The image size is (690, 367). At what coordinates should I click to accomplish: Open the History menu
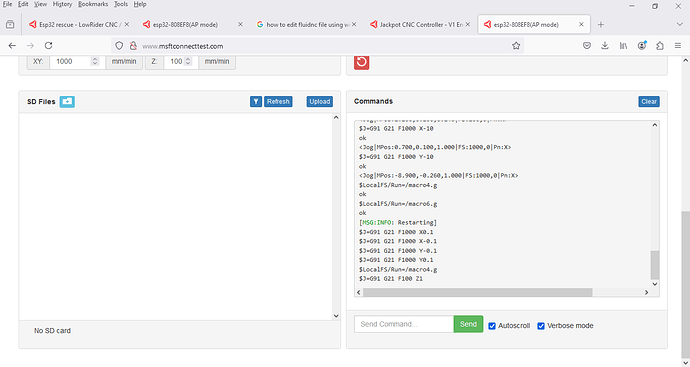(x=62, y=4)
